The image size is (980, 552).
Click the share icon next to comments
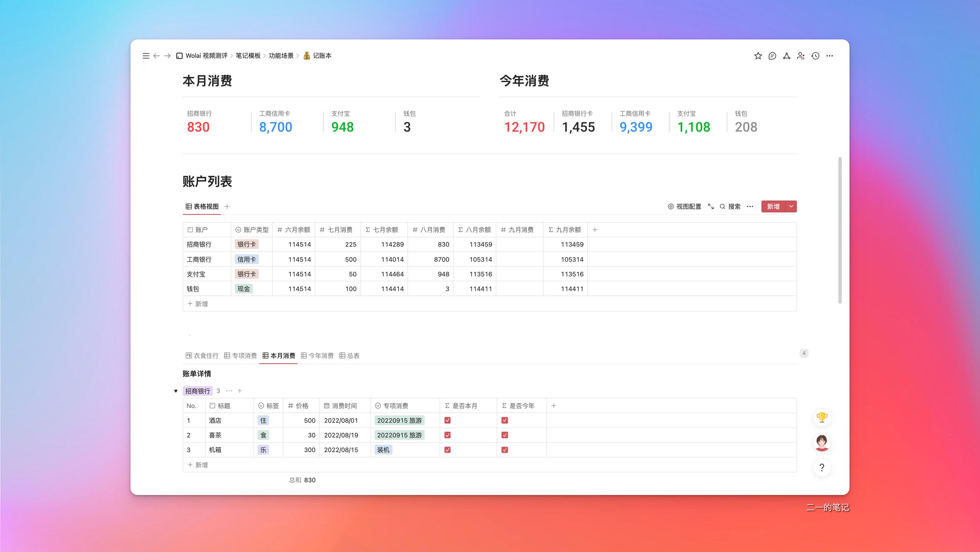[787, 56]
